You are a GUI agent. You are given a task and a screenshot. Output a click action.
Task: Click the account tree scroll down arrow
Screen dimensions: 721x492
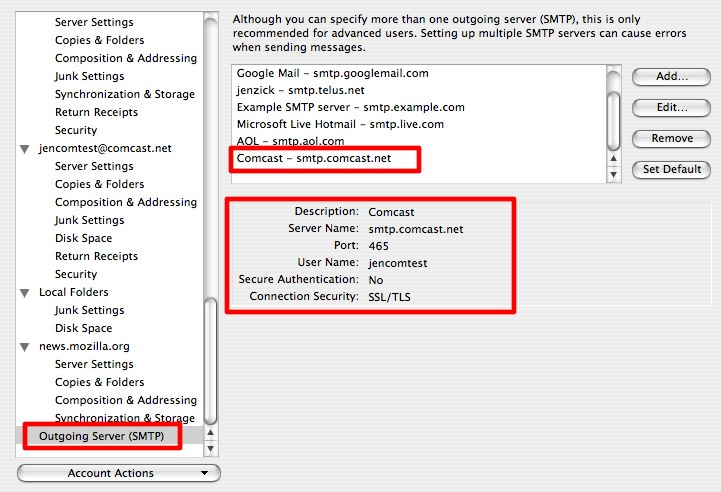click(210, 449)
